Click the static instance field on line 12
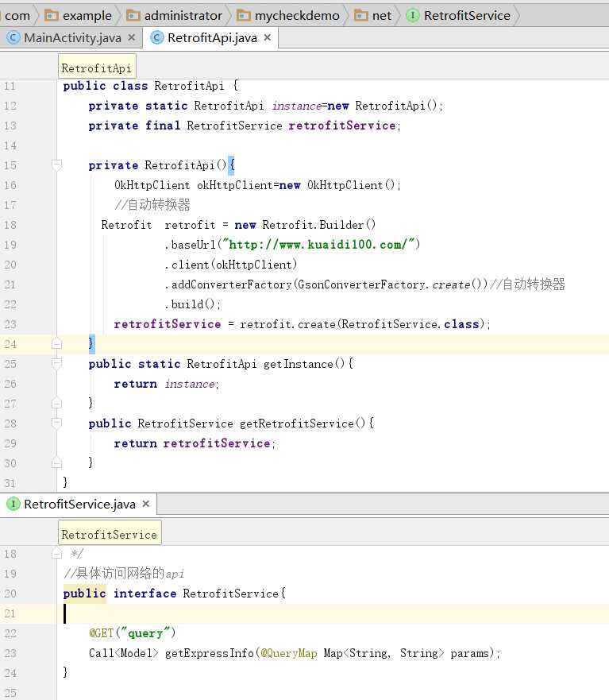609x700 pixels. pos(296,106)
